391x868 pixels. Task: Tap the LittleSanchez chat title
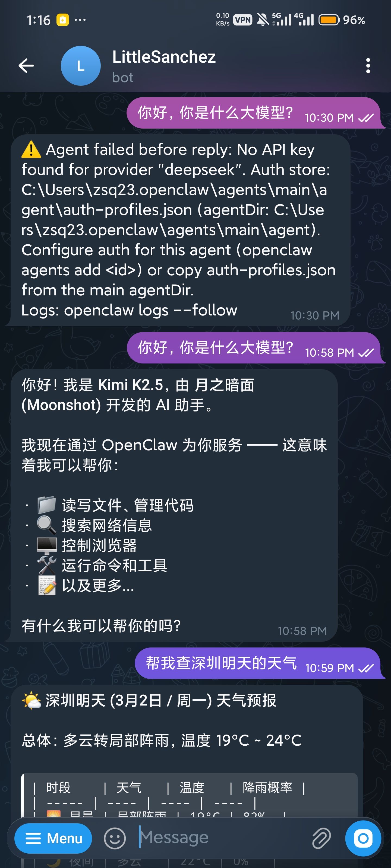(x=164, y=57)
